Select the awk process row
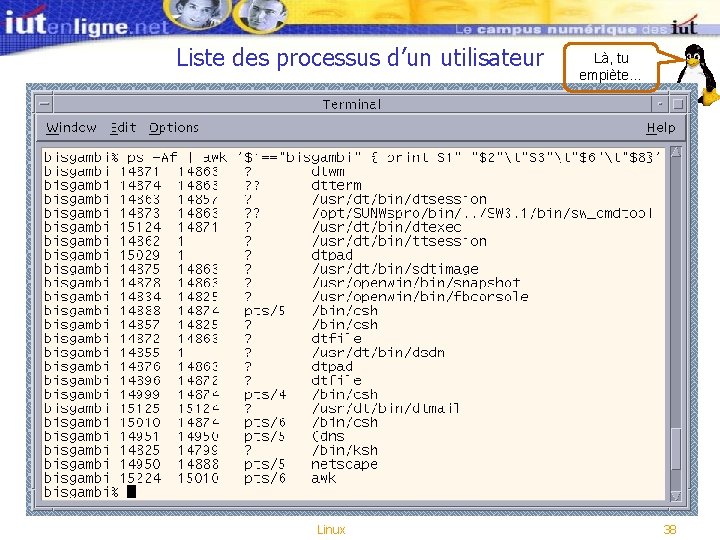720x540 pixels. [190, 478]
